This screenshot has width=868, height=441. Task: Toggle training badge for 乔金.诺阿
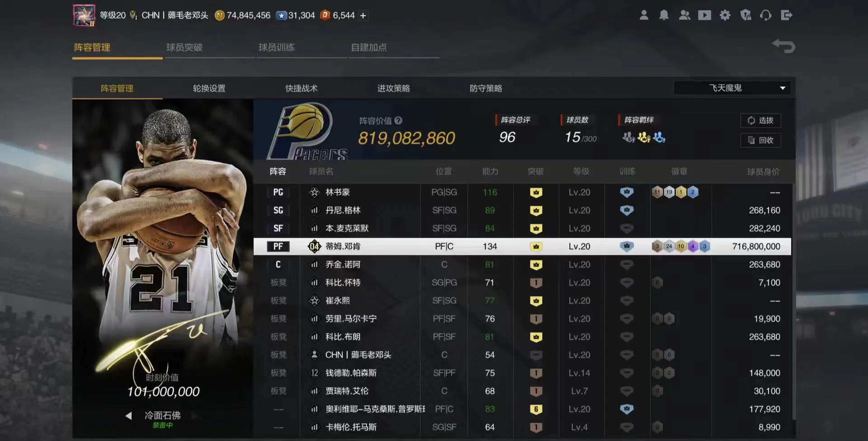coord(627,264)
